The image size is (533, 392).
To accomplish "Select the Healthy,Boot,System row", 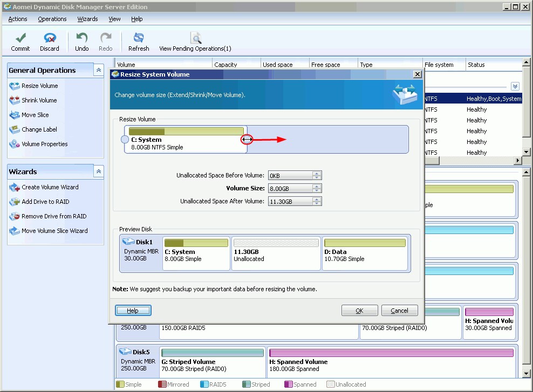I will 473,99.
